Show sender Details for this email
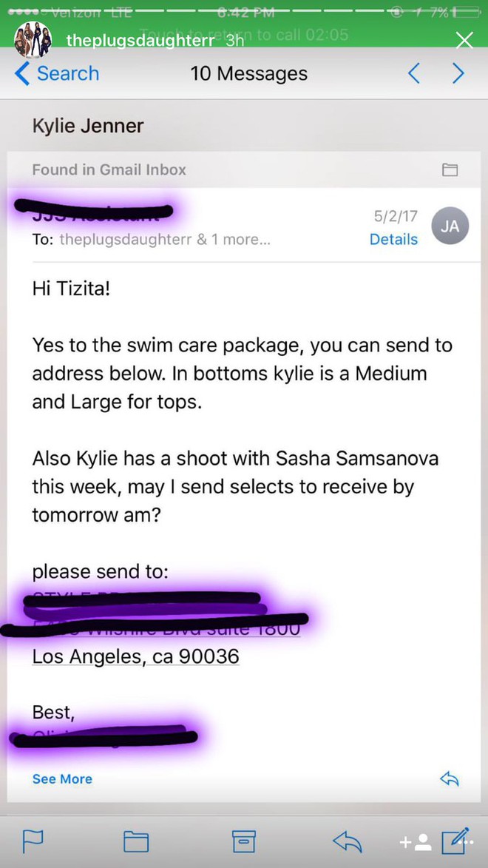This screenshot has height=868, width=488. point(393,239)
